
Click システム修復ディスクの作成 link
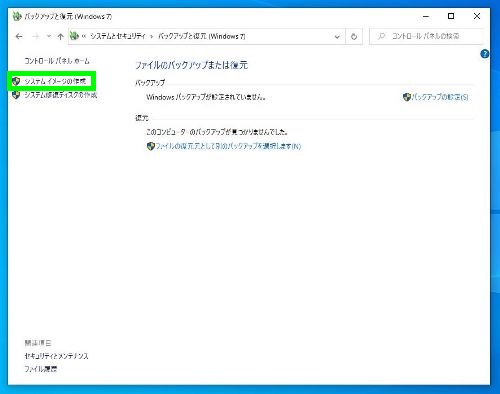[61, 95]
